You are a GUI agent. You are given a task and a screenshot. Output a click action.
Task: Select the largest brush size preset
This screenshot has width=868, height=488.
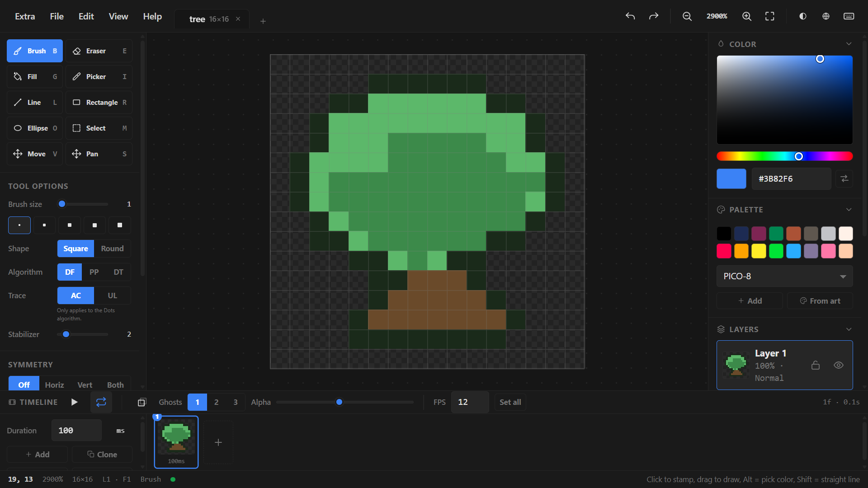120,225
